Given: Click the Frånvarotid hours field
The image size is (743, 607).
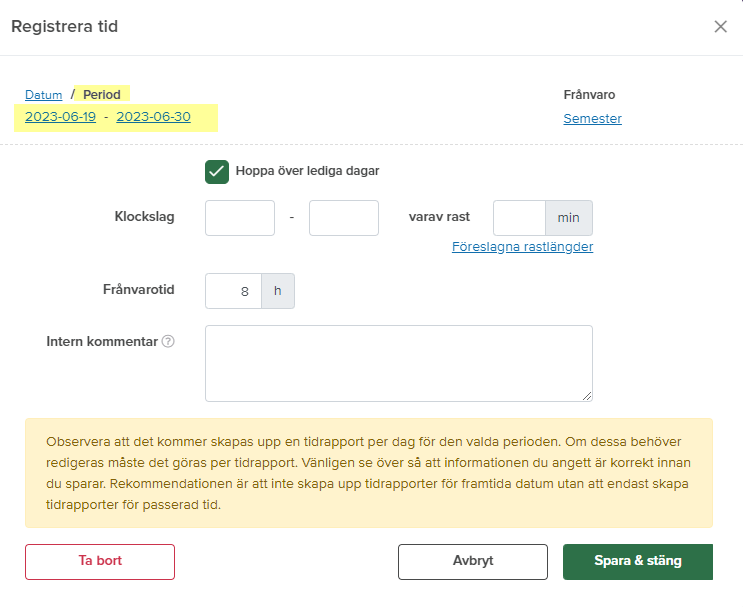Looking at the screenshot, I should (x=233, y=291).
